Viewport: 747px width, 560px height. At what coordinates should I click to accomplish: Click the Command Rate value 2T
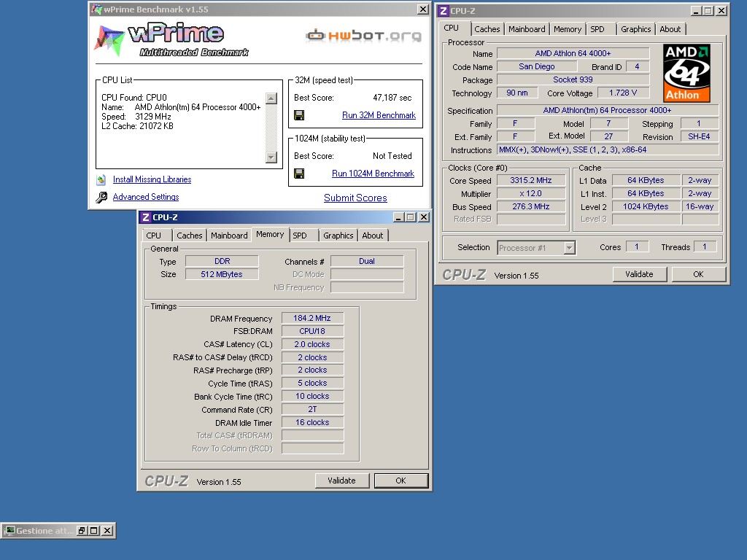(x=312, y=410)
